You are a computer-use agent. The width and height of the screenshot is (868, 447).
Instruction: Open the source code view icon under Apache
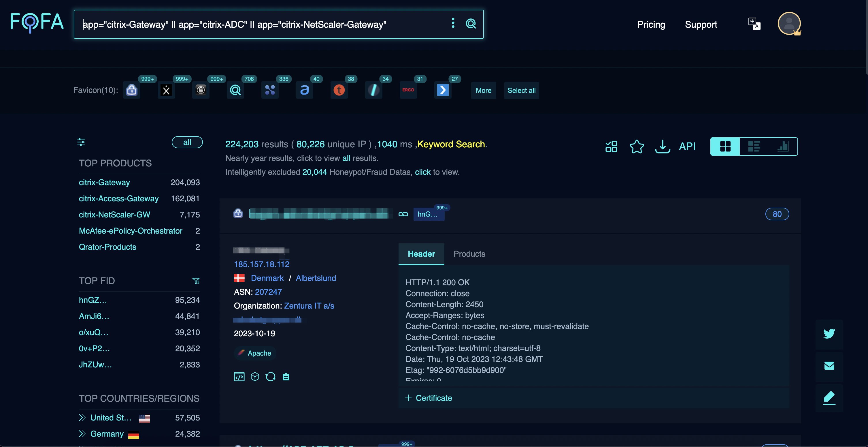click(239, 377)
